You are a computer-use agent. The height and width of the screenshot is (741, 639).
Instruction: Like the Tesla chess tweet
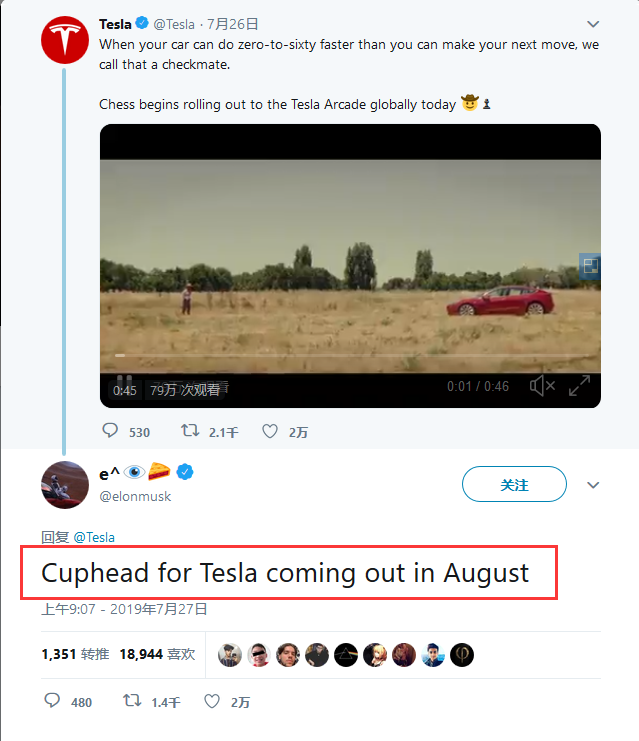point(269,432)
